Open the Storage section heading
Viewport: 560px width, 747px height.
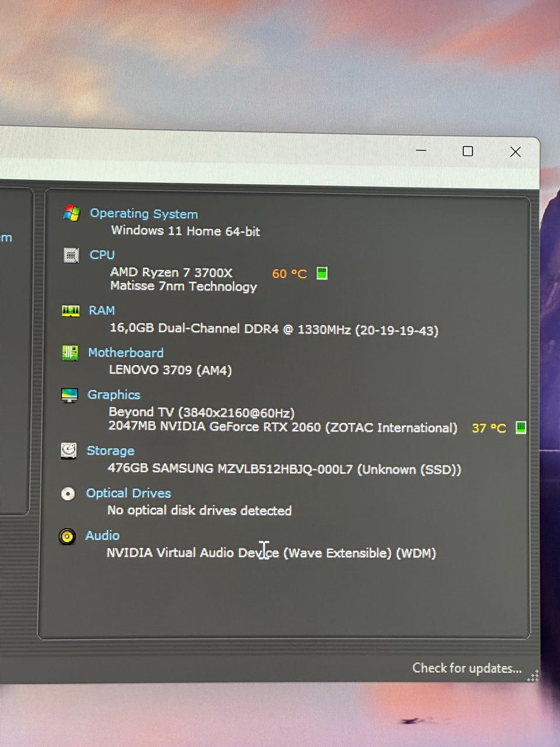point(110,451)
